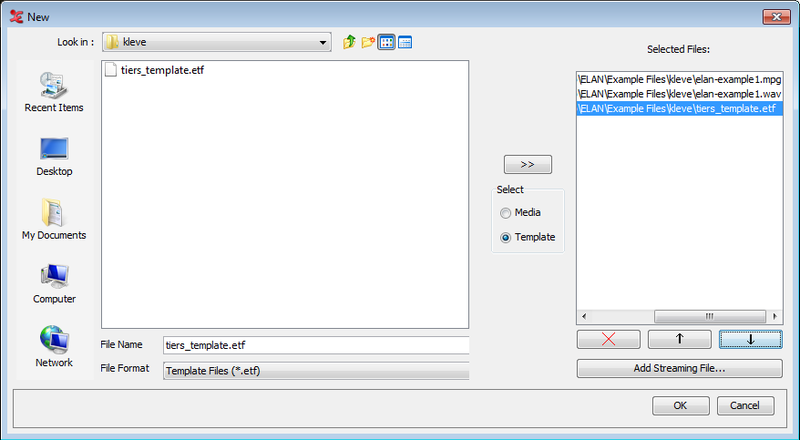Click the File Name input field
800x440 pixels.
pos(316,345)
